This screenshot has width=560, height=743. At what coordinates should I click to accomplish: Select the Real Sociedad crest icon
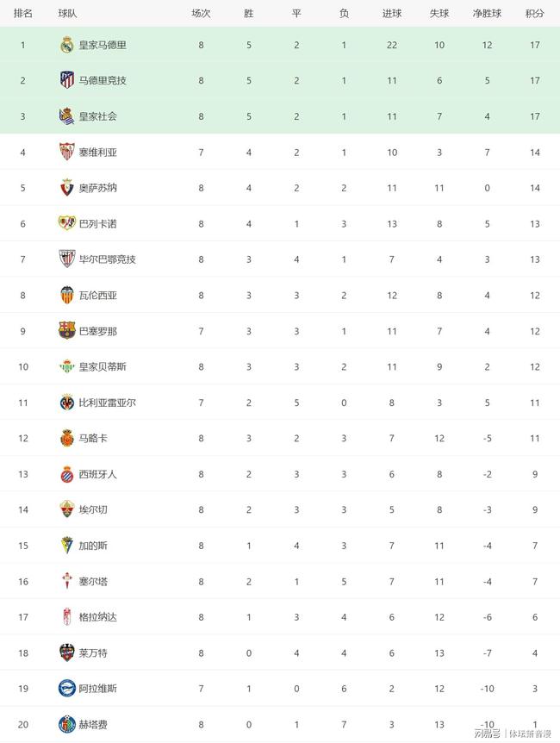[67, 116]
